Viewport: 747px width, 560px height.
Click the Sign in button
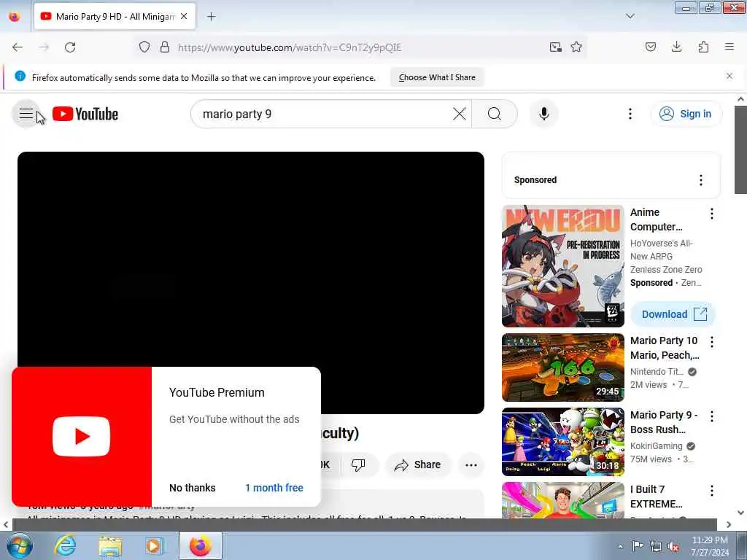[686, 114]
